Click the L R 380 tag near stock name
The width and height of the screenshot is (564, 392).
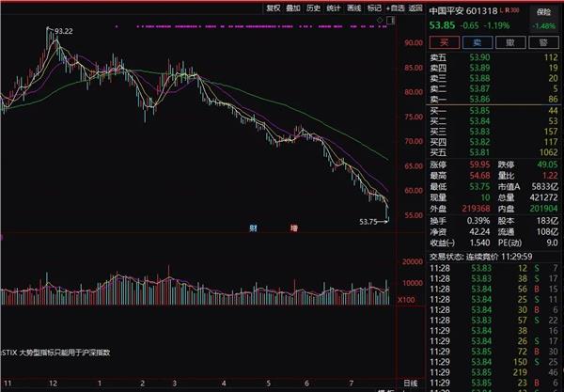point(509,10)
